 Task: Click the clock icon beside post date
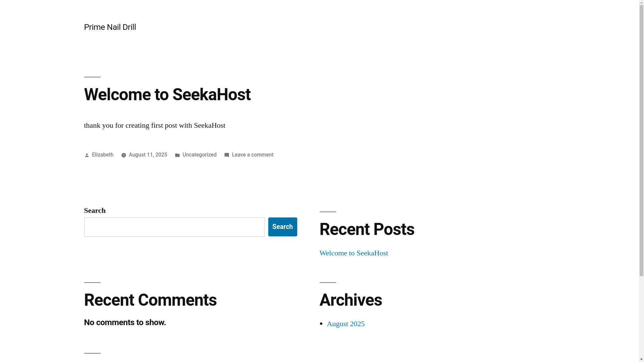point(124,155)
